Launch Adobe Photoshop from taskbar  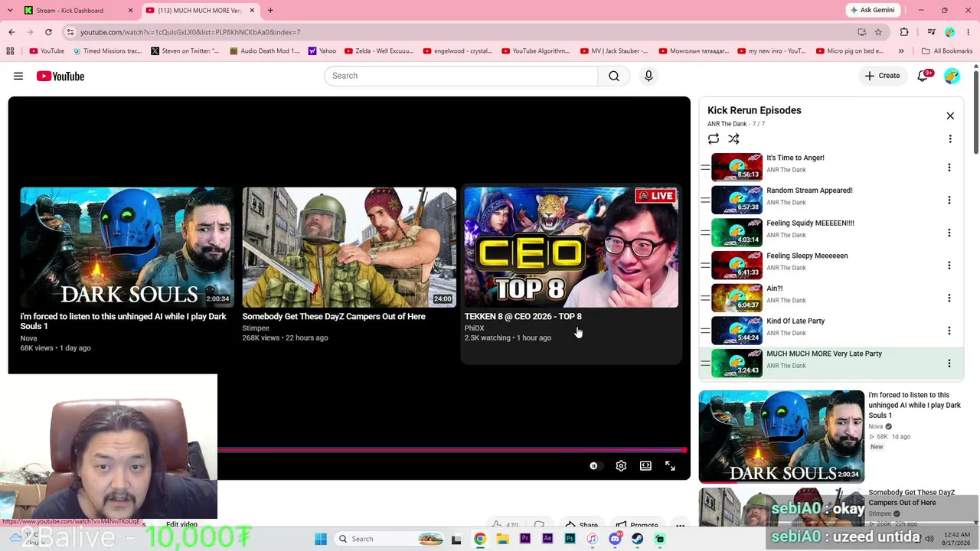pos(570,539)
